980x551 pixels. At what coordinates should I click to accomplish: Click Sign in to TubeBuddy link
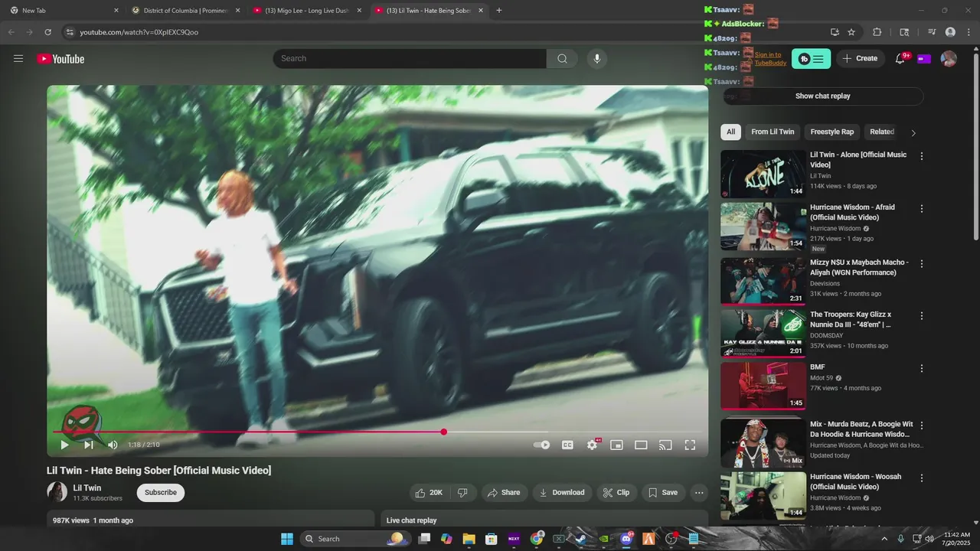(770, 58)
